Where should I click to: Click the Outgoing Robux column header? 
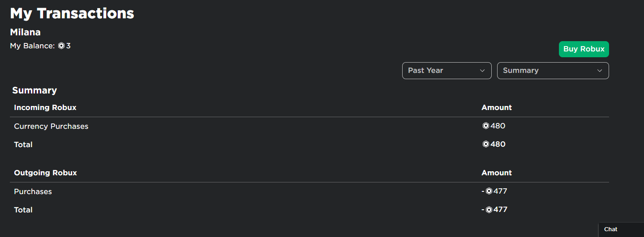(x=45, y=173)
